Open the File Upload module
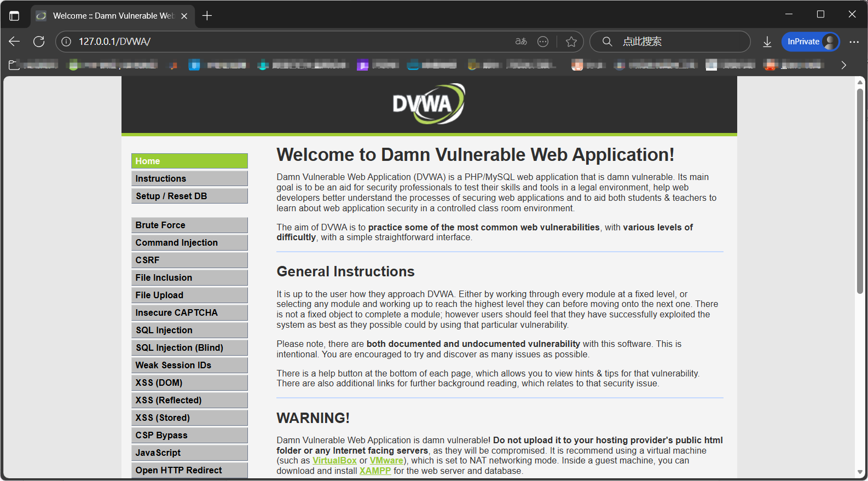The height and width of the screenshot is (481, 868). coord(189,295)
